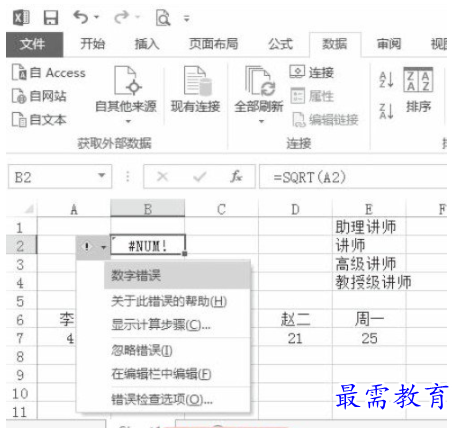457x428 pixels.
Task: Switch to the 开始 ribbon tab
Action: coord(92,44)
